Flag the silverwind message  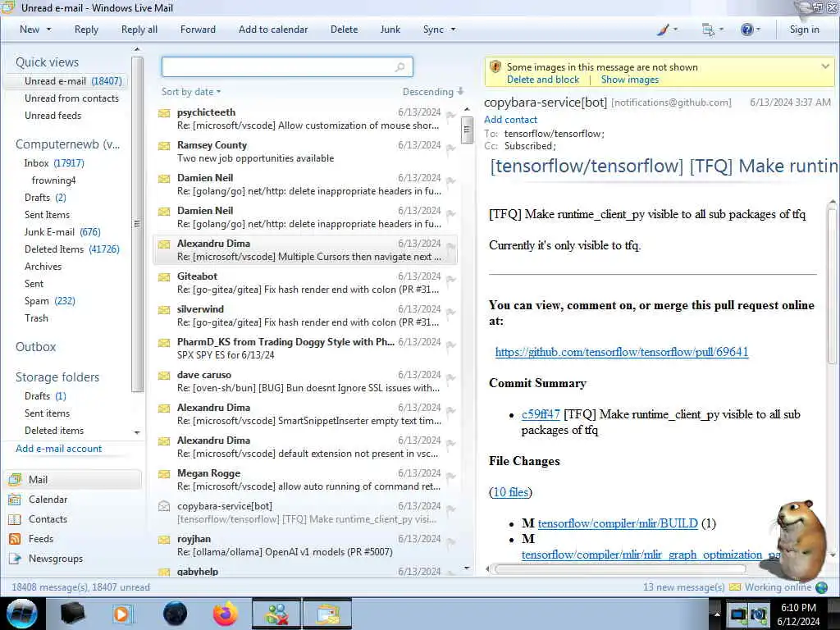(x=451, y=313)
